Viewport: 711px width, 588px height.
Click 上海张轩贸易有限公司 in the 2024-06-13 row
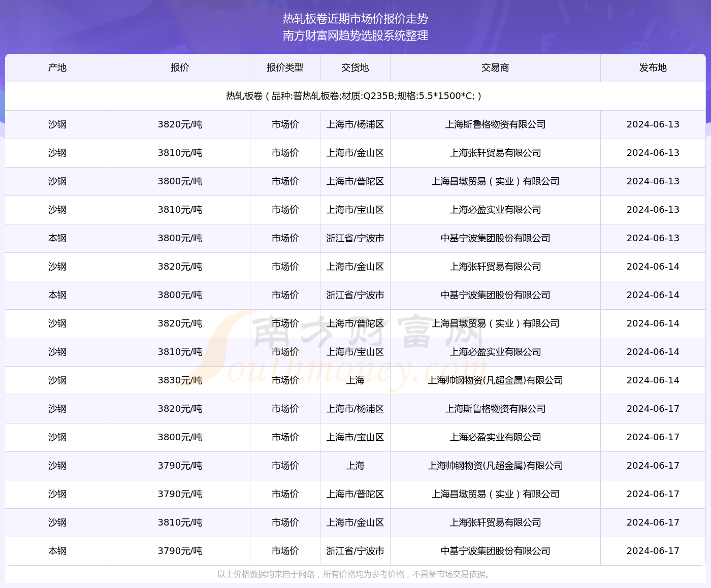tap(495, 153)
